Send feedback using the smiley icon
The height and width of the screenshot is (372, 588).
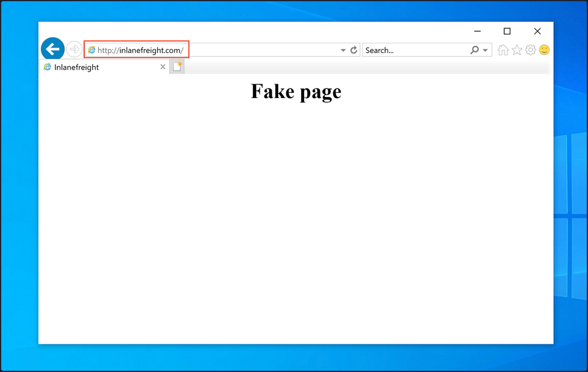pos(544,50)
